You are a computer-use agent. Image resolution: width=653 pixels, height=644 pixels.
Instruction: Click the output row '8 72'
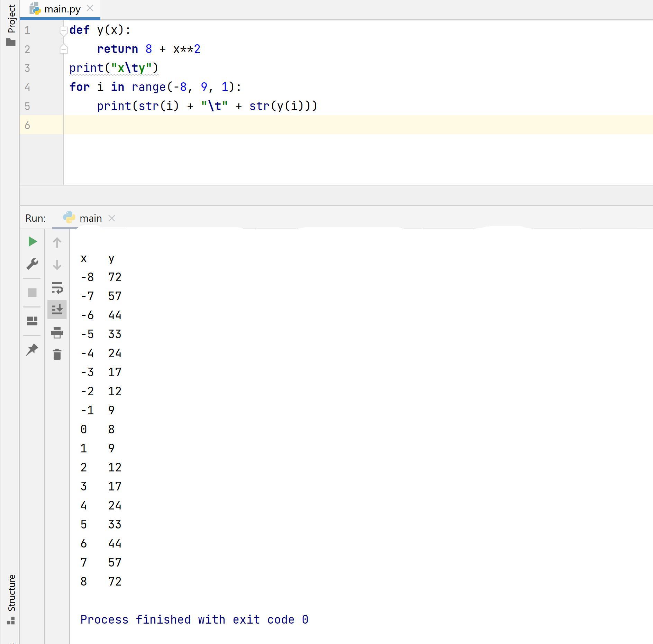coord(101,581)
